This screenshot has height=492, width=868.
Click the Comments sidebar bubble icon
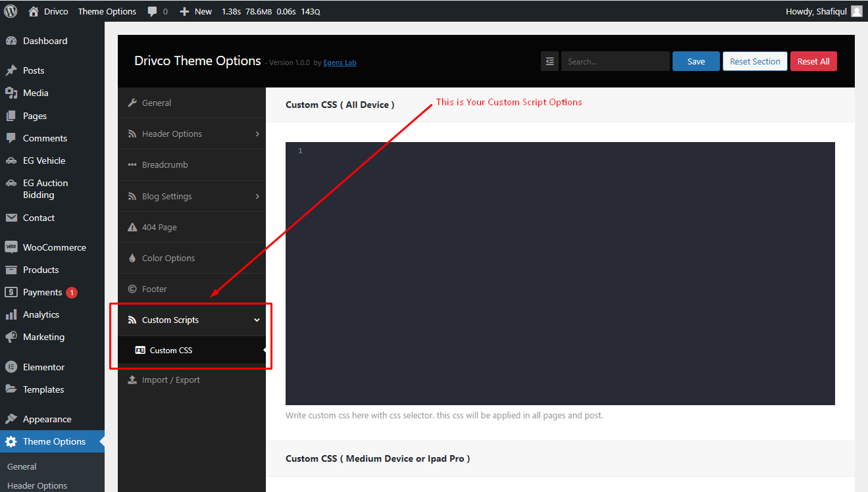[11, 138]
